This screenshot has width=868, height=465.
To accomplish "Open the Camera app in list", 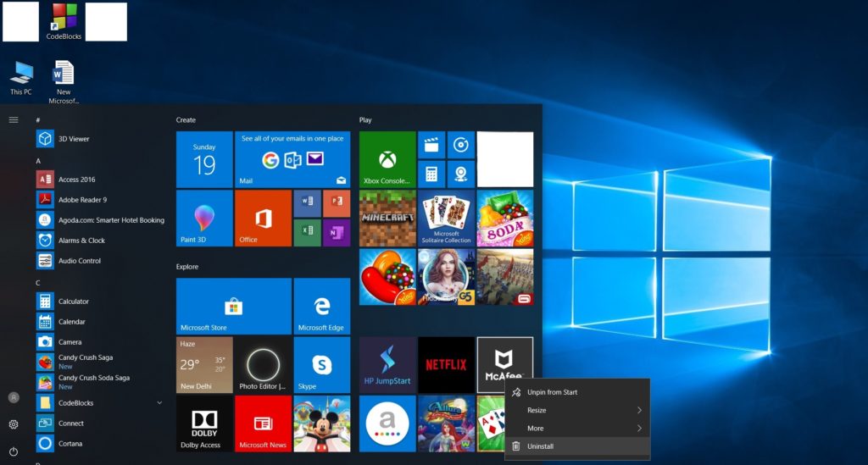I will click(100, 341).
